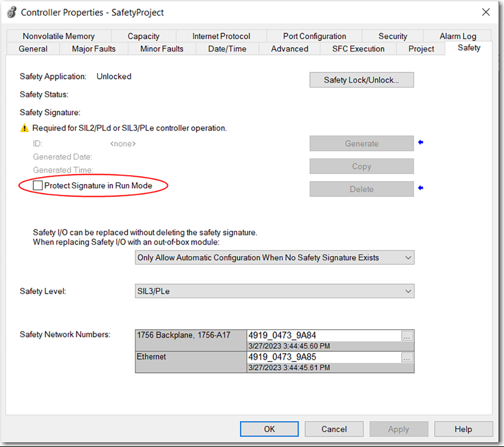The height and width of the screenshot is (447, 504).
Task: Switch to the Major Faults tab
Action: click(x=94, y=49)
